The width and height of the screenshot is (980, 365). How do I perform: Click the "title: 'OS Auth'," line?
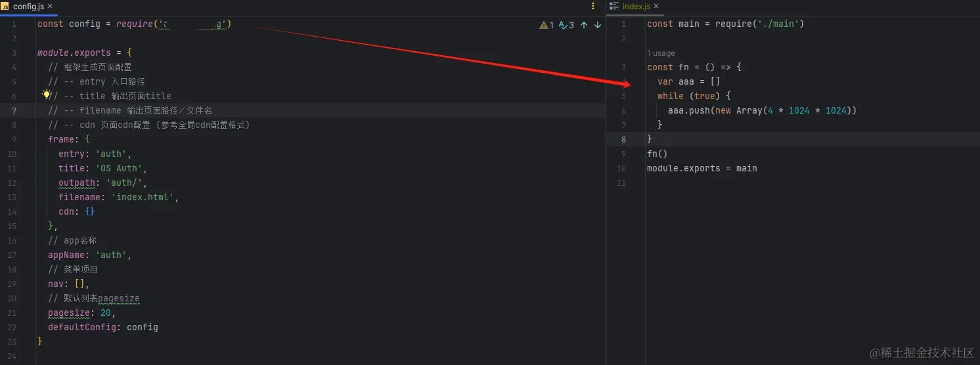[103, 168]
